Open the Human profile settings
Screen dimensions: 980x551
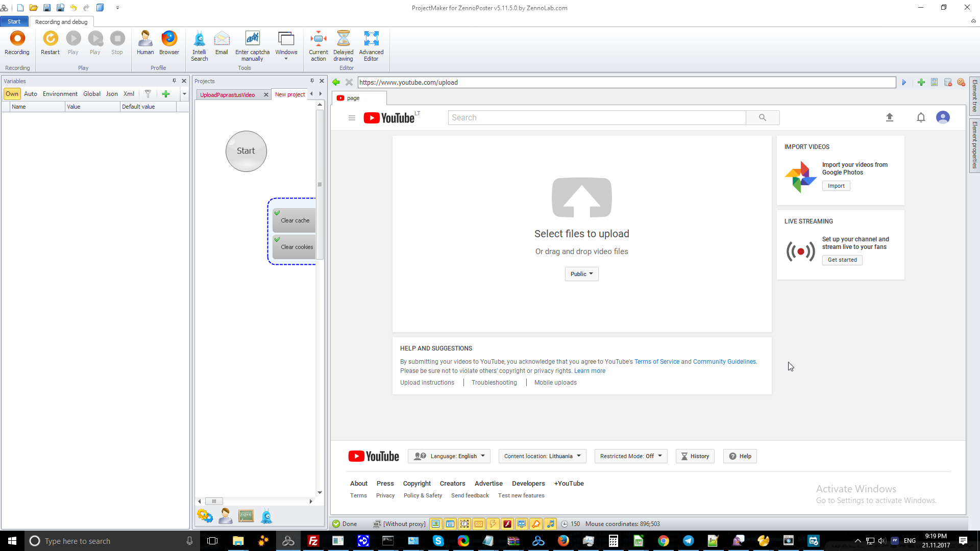(145, 43)
